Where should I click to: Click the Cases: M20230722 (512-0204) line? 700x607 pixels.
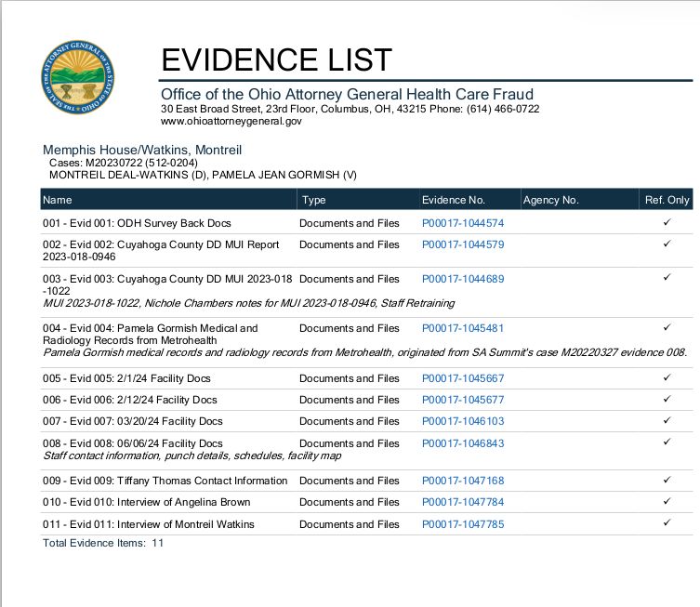tap(124, 163)
